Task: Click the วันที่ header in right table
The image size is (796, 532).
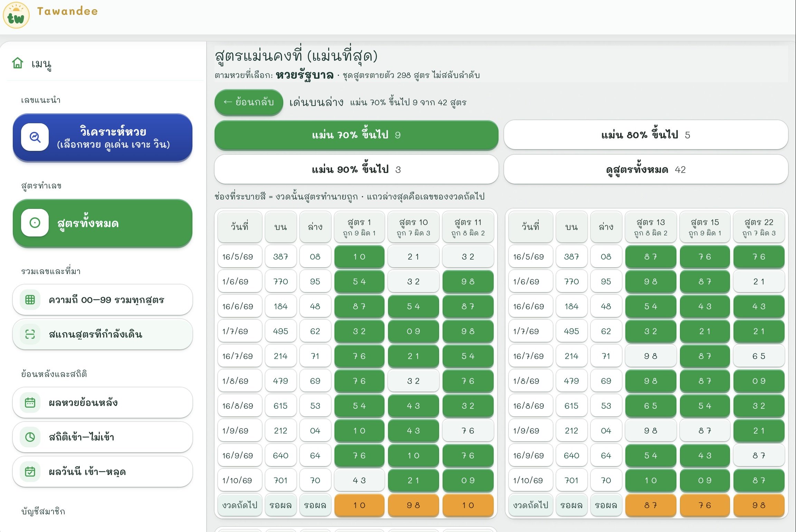Action: [531, 227]
